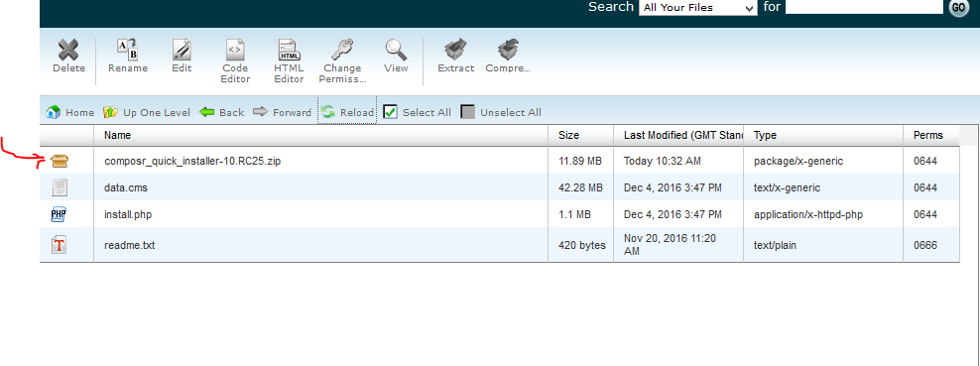The image size is (980, 366).
Task: Click 0644 permissions of data.cms
Action: click(925, 188)
